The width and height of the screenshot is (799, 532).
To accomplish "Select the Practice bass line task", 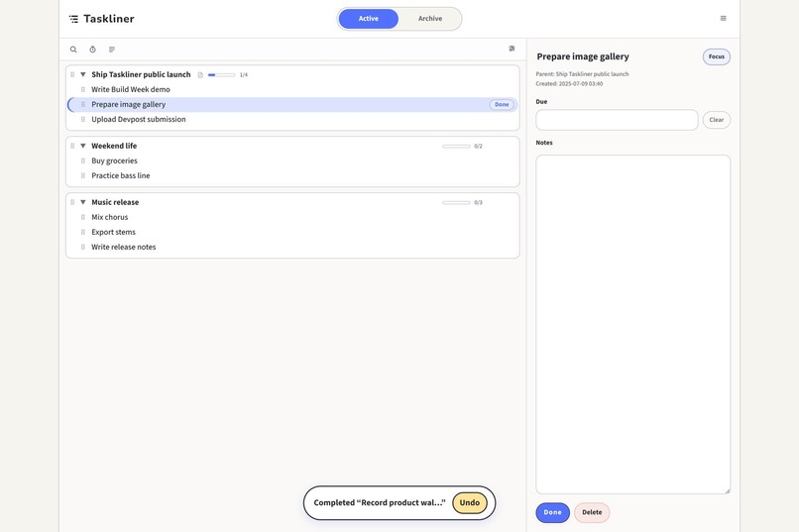I will click(121, 175).
